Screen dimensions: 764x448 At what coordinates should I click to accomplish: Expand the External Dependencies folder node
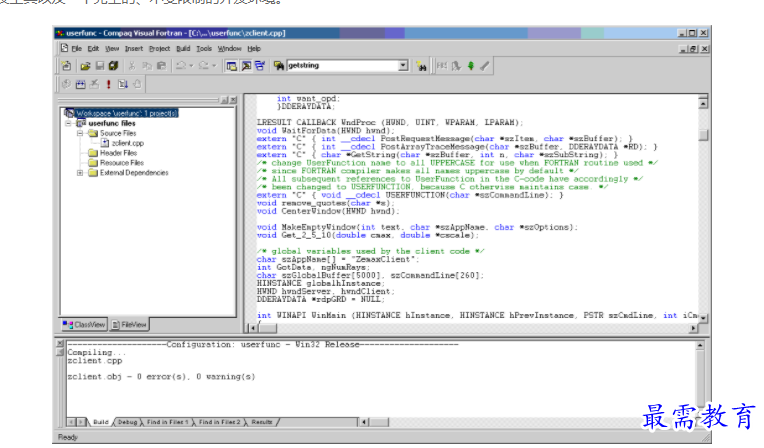[79, 173]
